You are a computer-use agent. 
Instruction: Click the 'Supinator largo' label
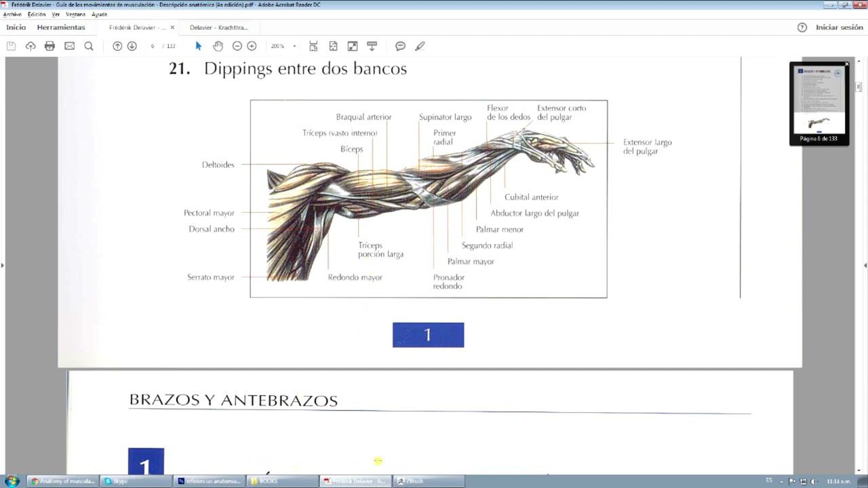coord(445,117)
